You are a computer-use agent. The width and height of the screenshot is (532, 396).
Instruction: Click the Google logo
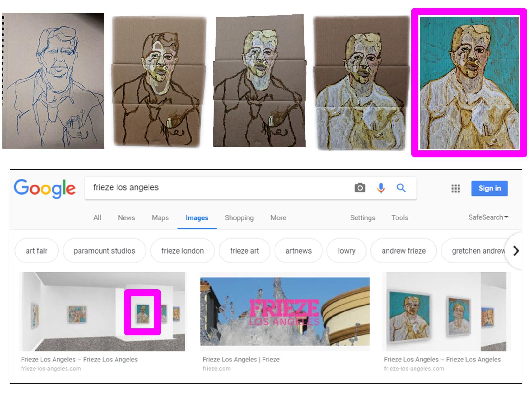pos(45,188)
